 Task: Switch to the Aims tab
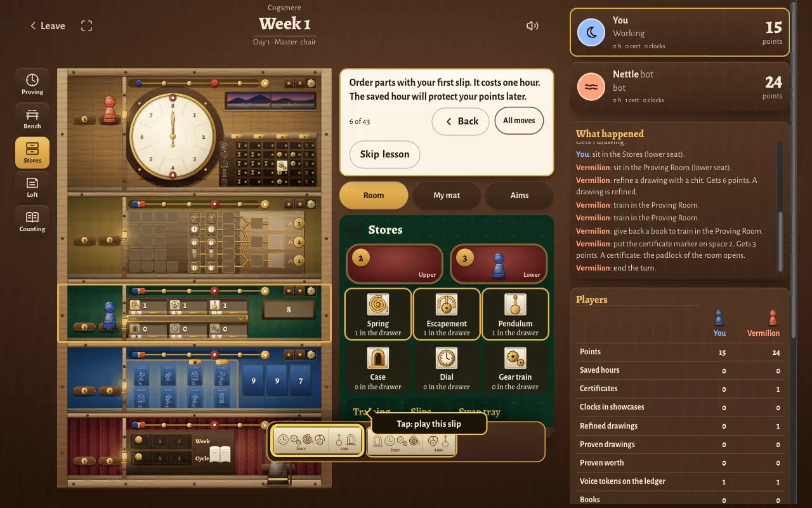pyautogui.click(x=520, y=195)
